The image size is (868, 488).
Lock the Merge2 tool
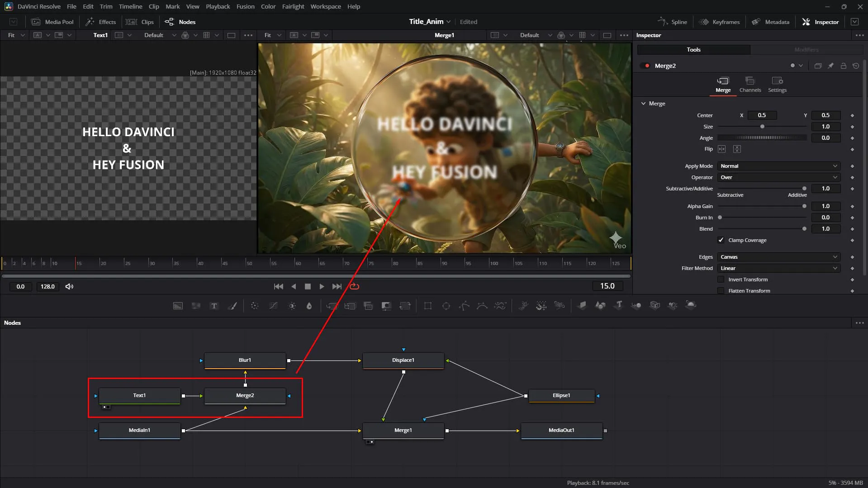pos(844,66)
